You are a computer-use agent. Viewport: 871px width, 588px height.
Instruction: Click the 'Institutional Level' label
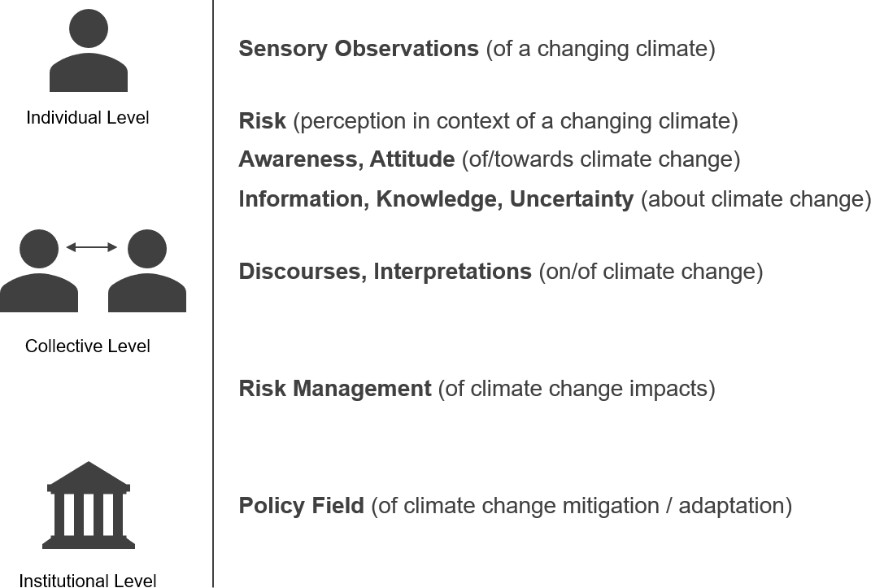pos(88,580)
